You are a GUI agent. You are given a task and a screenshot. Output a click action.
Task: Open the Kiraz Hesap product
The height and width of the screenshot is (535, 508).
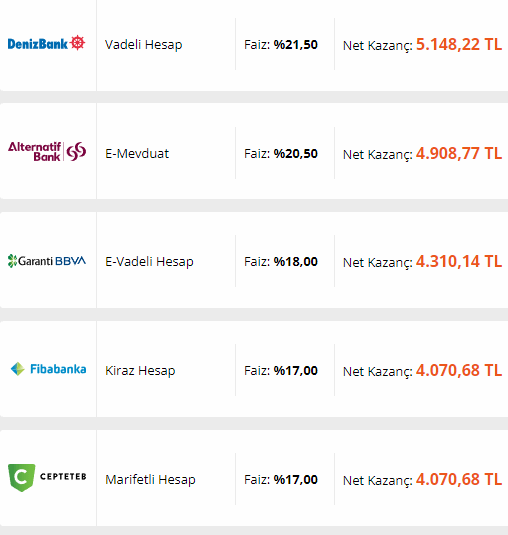tap(140, 371)
